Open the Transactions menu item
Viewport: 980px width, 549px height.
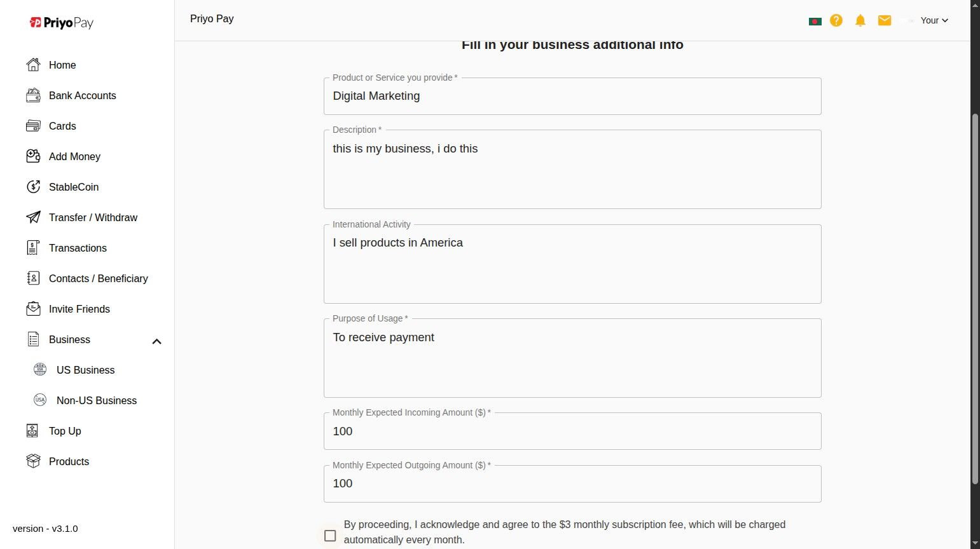click(x=78, y=248)
